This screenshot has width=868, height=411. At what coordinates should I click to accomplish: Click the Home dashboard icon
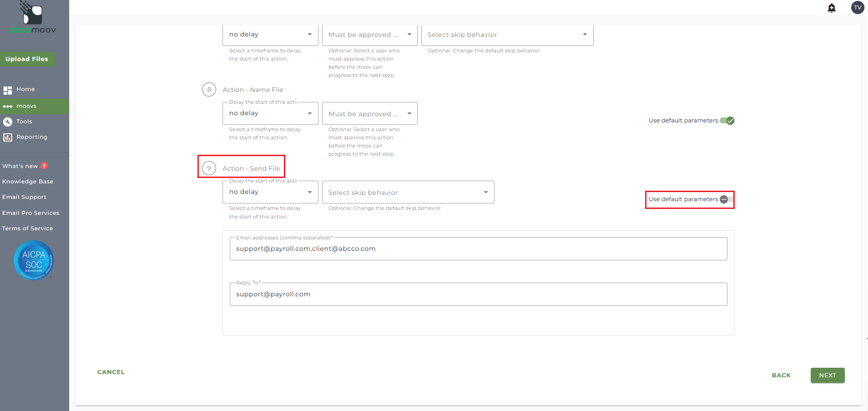pos(8,90)
